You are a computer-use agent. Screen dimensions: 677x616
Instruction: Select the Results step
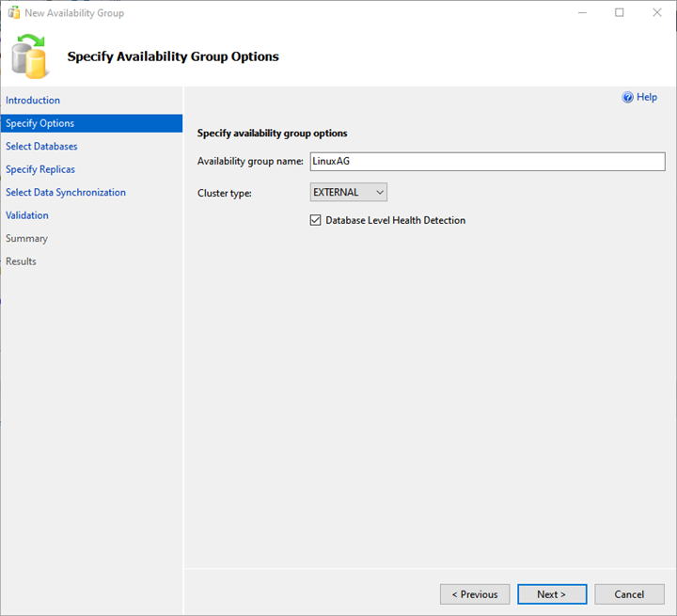click(x=21, y=261)
